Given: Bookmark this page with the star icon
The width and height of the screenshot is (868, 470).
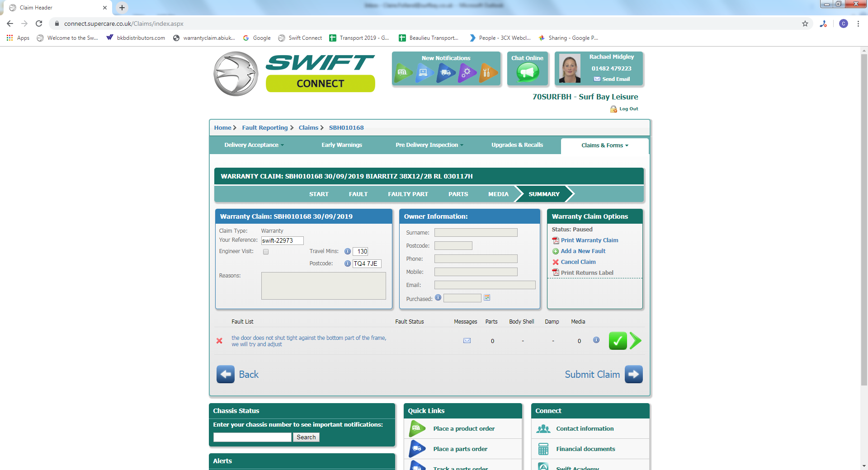Looking at the screenshot, I should click(805, 23).
